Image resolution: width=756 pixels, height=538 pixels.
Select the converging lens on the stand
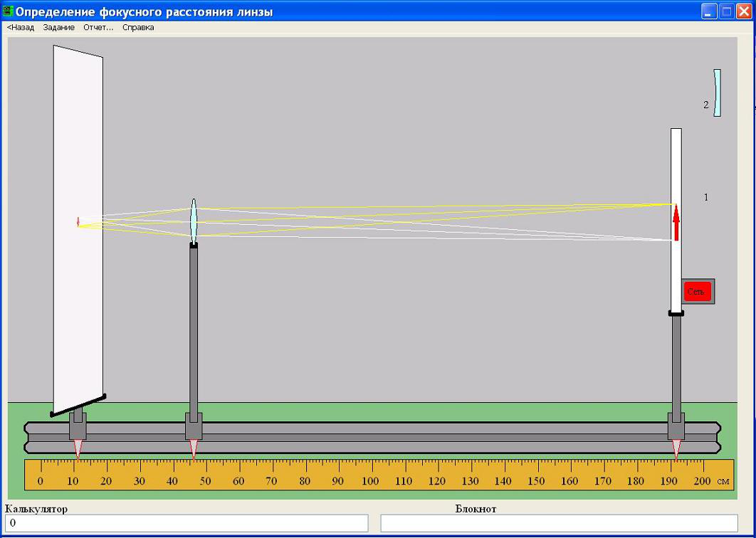[193, 221]
